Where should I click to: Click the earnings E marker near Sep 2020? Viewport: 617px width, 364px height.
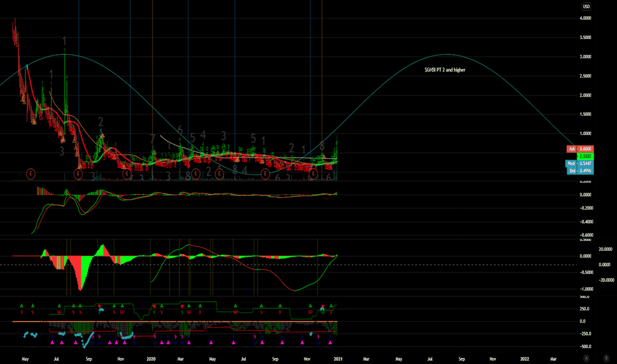[x=265, y=173]
